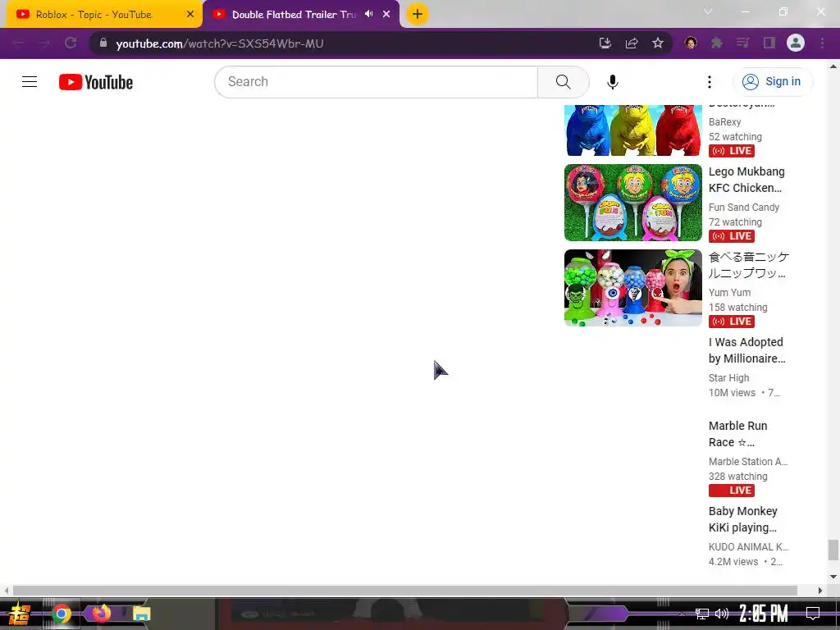The image size is (840, 630).
Task: Open the avatar extension icon in the toolbar
Action: click(691, 43)
